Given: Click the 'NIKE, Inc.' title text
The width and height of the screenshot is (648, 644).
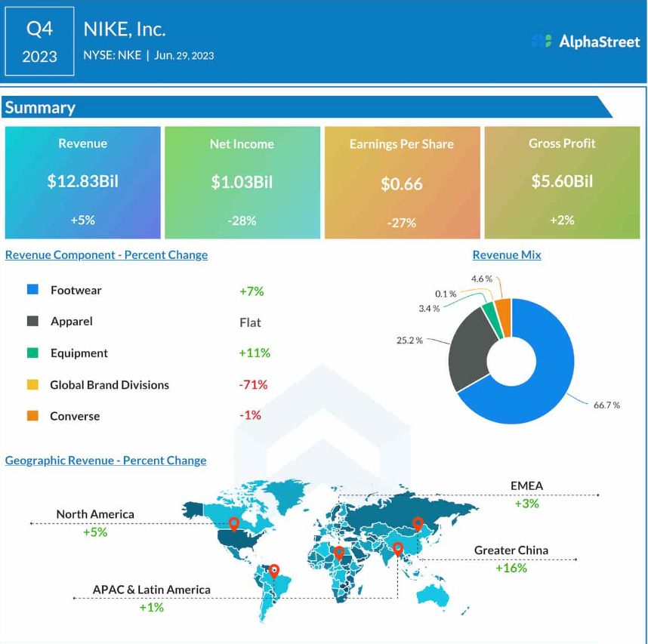Looking at the screenshot, I should point(125,29).
